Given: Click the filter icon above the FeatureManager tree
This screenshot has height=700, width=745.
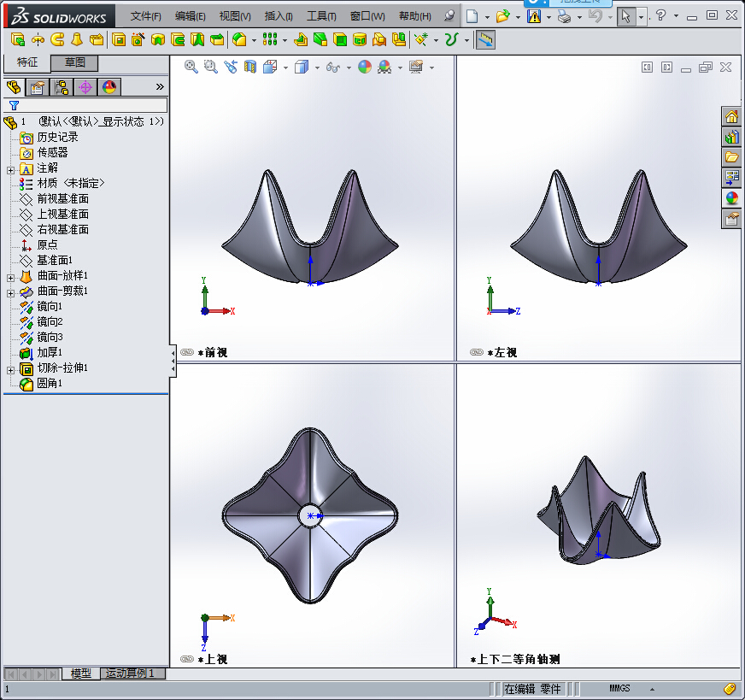Looking at the screenshot, I should coord(14,106).
